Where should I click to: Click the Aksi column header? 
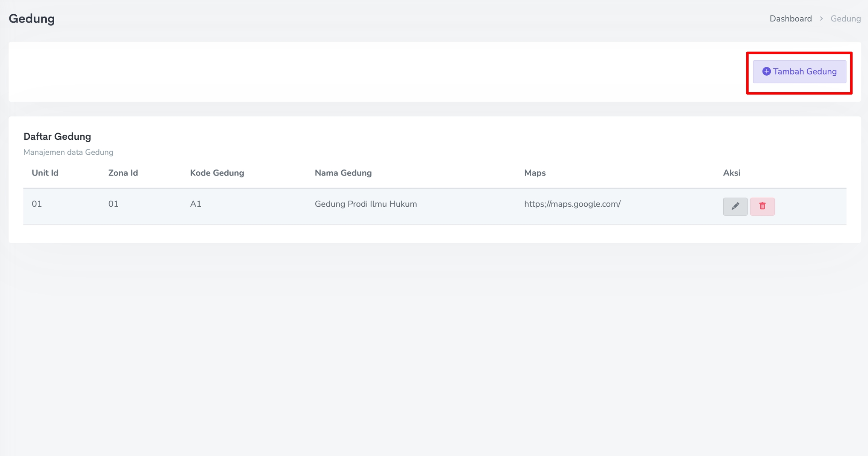[x=731, y=173]
